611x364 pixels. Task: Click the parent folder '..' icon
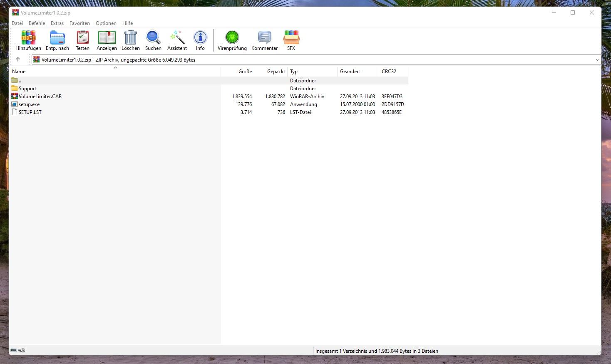15,80
